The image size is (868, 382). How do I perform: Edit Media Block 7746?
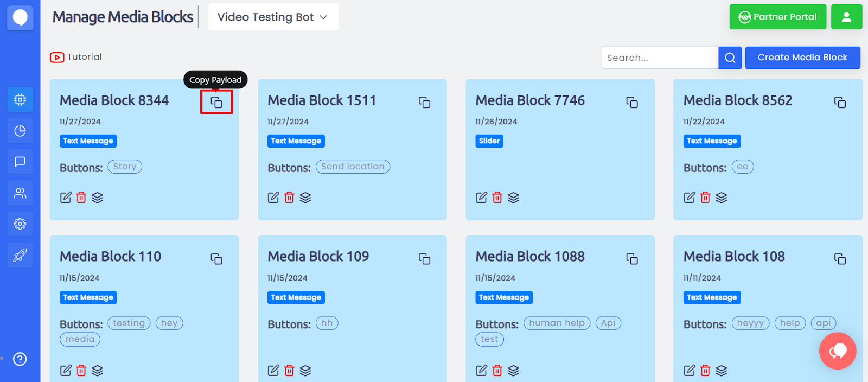pyautogui.click(x=481, y=198)
